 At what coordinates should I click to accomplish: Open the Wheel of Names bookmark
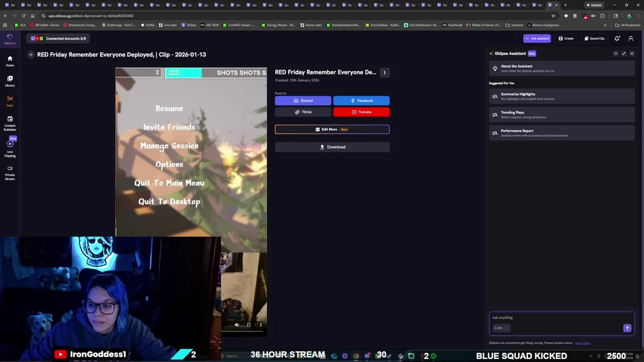pos(484,25)
